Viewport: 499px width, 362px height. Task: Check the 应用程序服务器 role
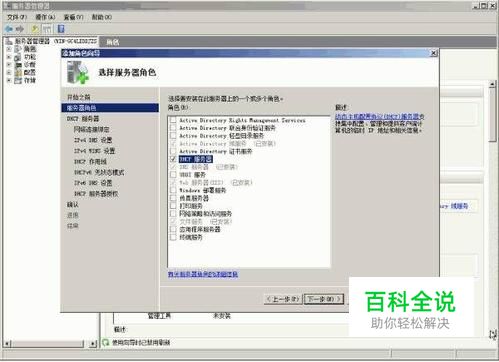173,229
